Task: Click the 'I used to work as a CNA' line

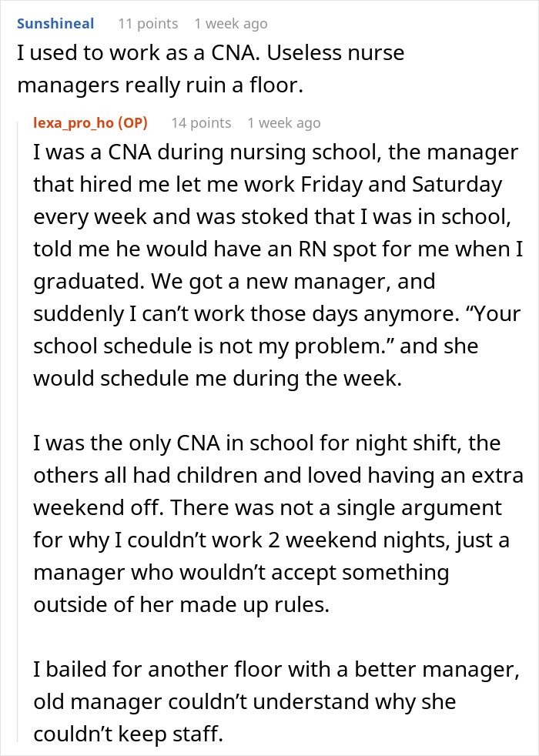Action: tap(210, 54)
